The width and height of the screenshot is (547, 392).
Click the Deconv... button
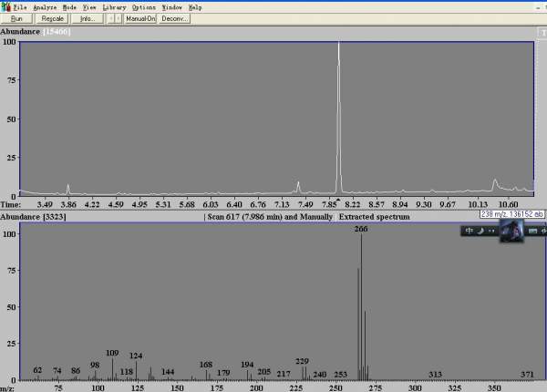[174, 18]
